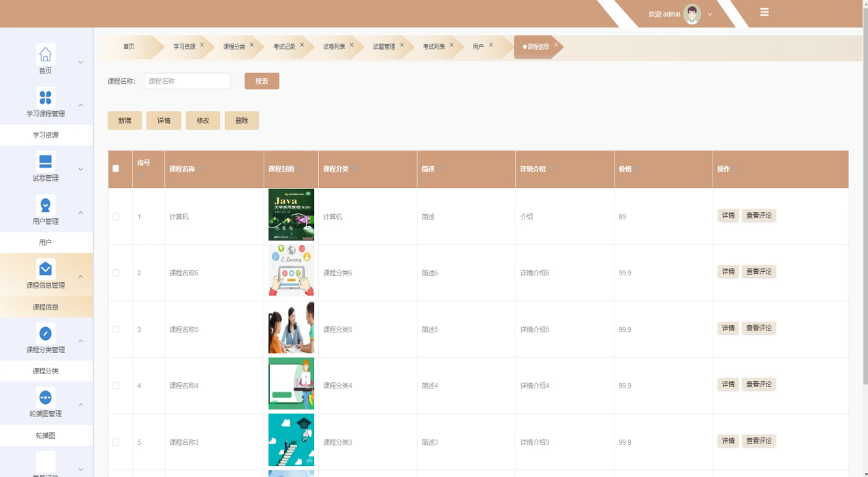Sort the table by the 课程名称 column
Image resolution: width=868 pixels, height=477 pixels.
coord(200,169)
